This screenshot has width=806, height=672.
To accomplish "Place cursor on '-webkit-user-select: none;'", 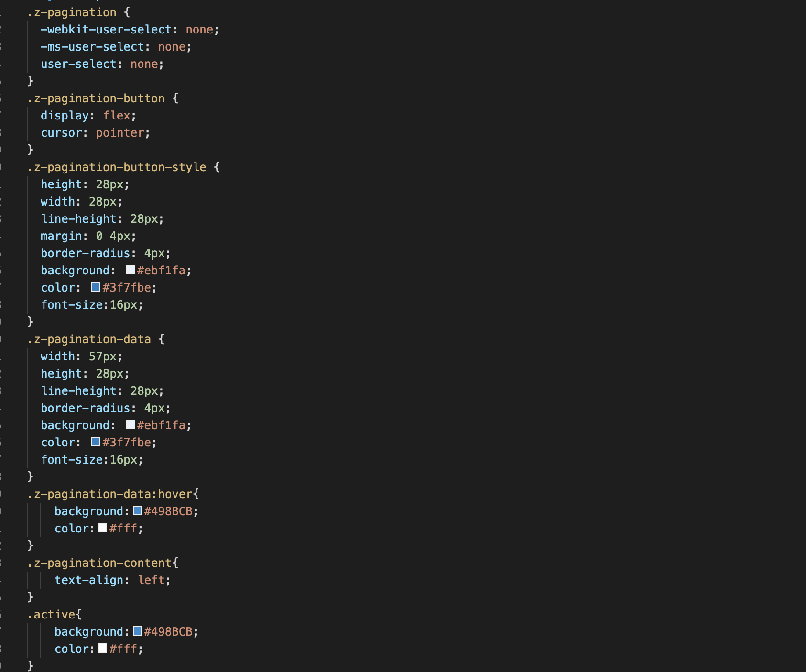I will pos(130,30).
